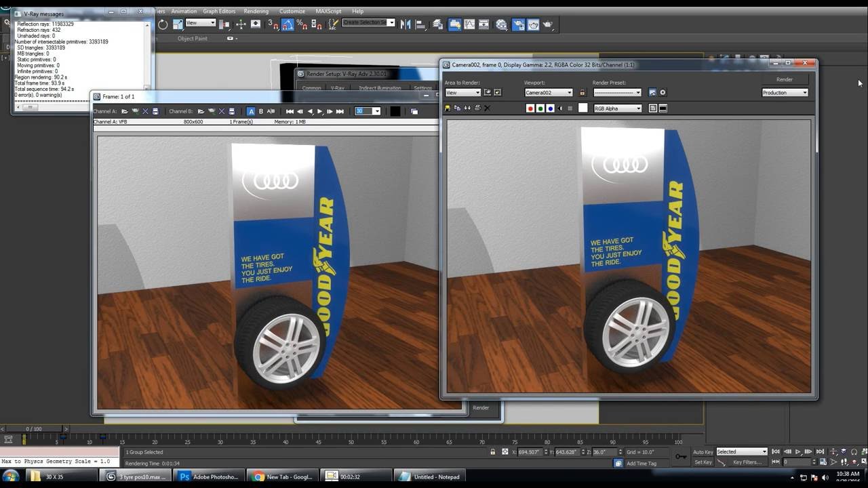The height and width of the screenshot is (488, 868).
Task: Open the Production render mode dropdown
Action: 785,92
